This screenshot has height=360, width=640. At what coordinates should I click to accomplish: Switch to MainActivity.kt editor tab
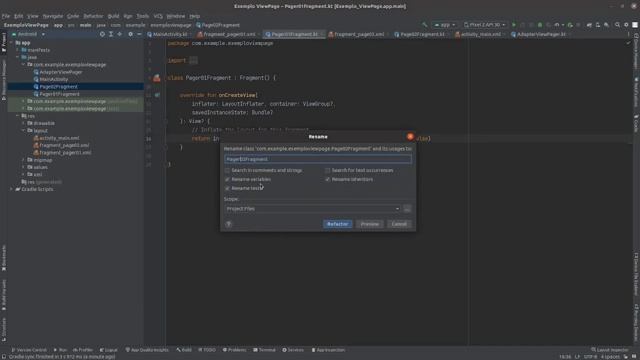(167, 34)
